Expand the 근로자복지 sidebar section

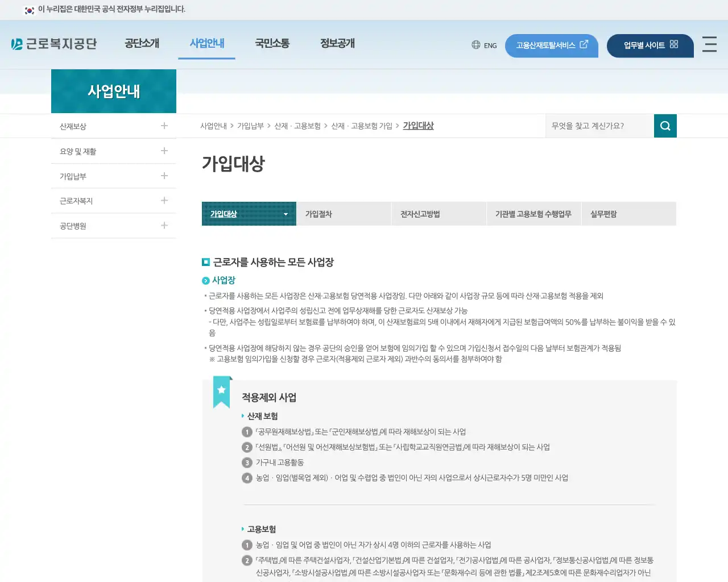click(164, 201)
